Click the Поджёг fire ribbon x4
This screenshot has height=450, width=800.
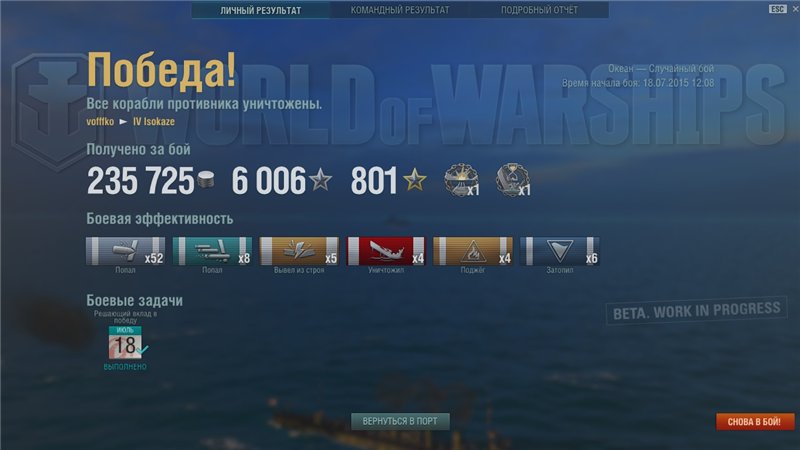[472, 251]
